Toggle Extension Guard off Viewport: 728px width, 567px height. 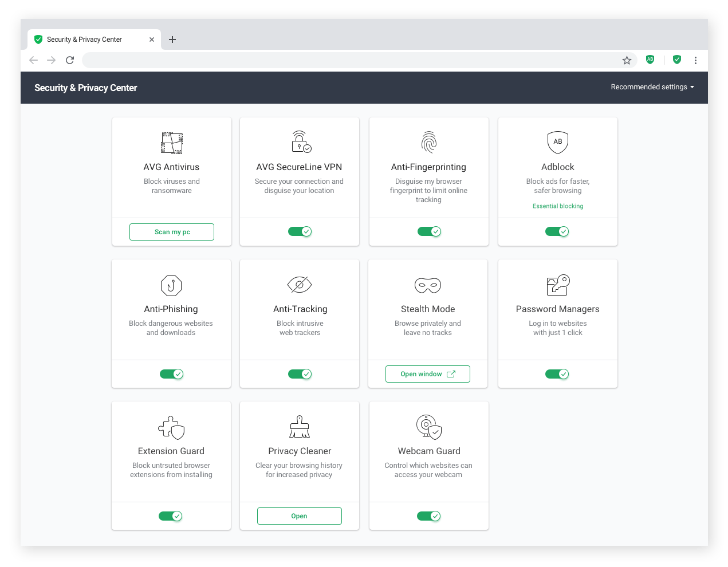pyautogui.click(x=171, y=516)
